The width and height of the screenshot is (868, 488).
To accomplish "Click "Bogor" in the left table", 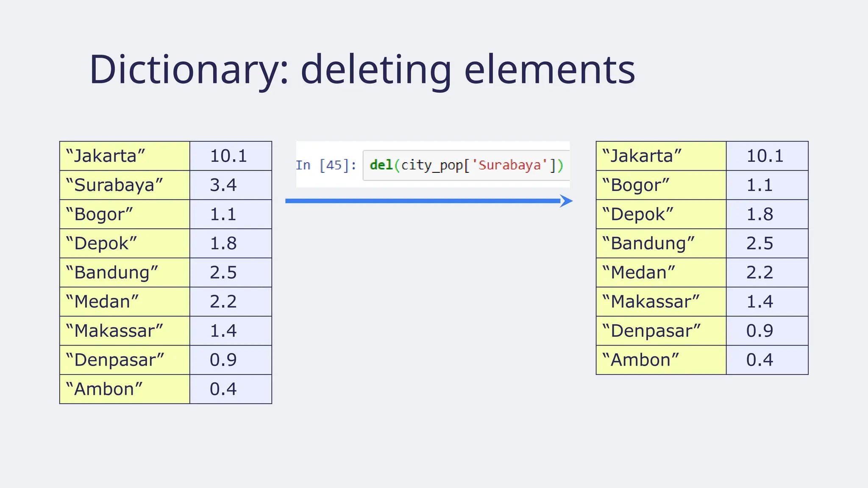I will pyautogui.click(x=125, y=214).
